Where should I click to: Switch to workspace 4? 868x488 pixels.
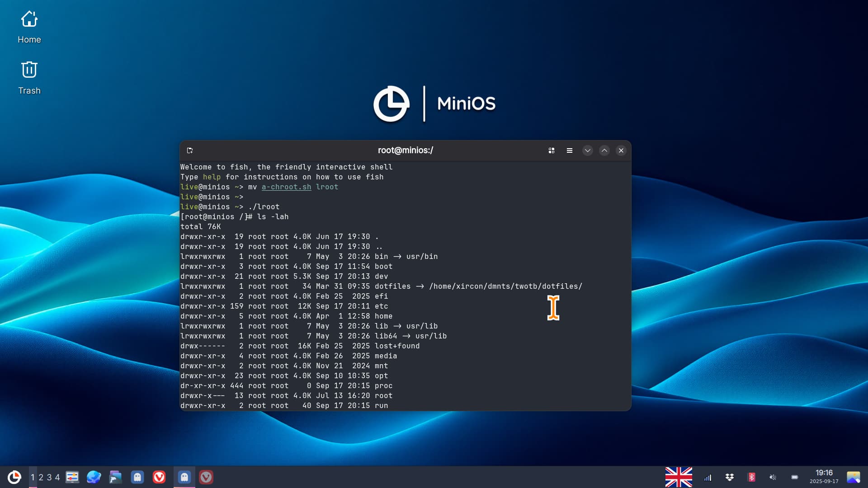point(57,477)
